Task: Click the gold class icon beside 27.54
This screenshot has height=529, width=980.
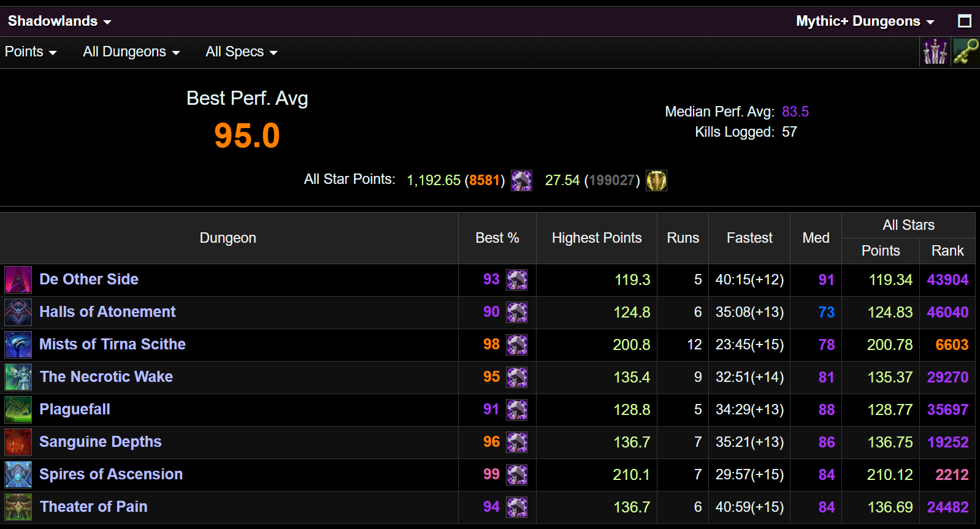Action: [656, 181]
